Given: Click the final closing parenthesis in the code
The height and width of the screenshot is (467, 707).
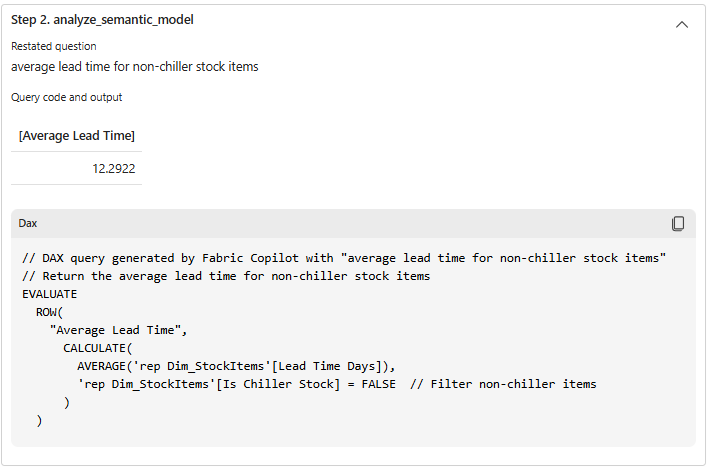Looking at the screenshot, I should point(39,421).
